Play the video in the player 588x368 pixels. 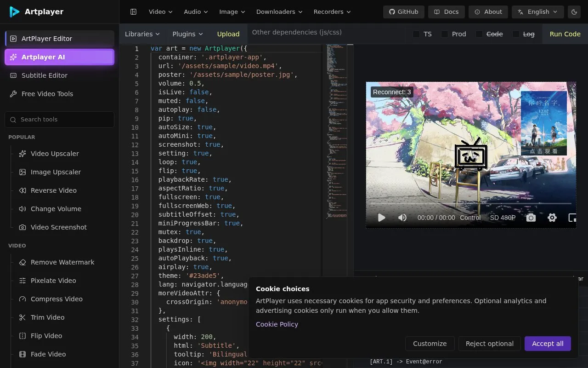(x=381, y=218)
